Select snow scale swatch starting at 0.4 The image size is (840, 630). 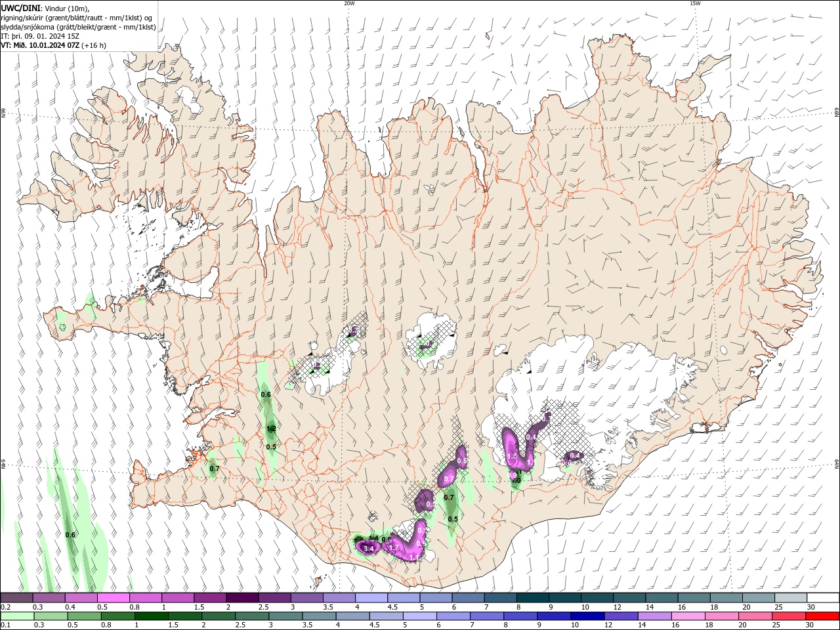[81, 598]
